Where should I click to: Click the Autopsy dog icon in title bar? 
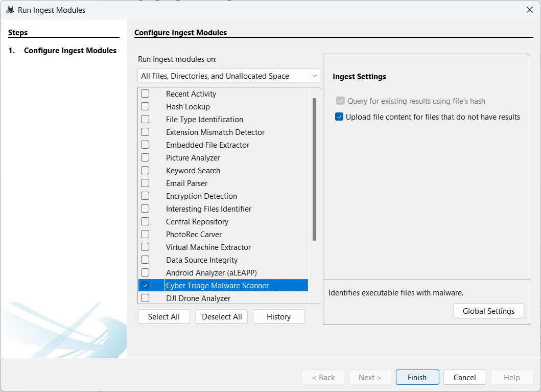point(10,10)
